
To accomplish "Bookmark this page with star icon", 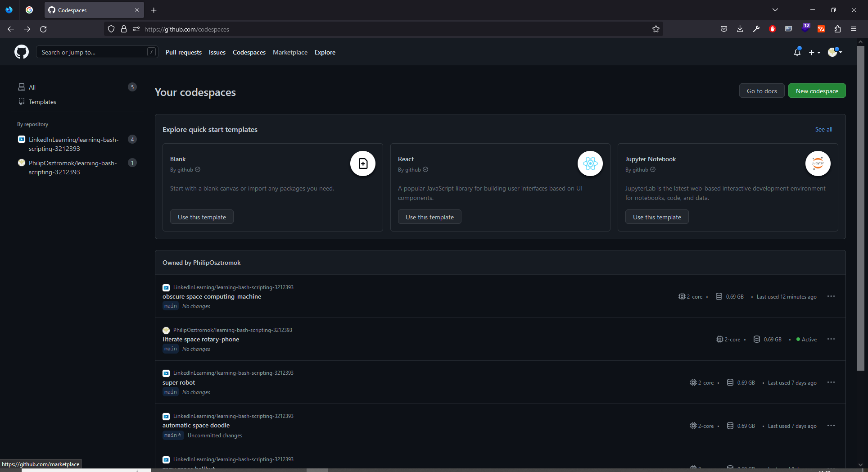I will (656, 29).
